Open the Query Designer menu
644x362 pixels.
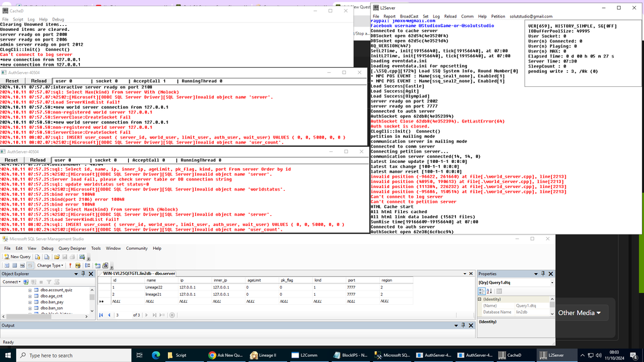click(x=72, y=248)
